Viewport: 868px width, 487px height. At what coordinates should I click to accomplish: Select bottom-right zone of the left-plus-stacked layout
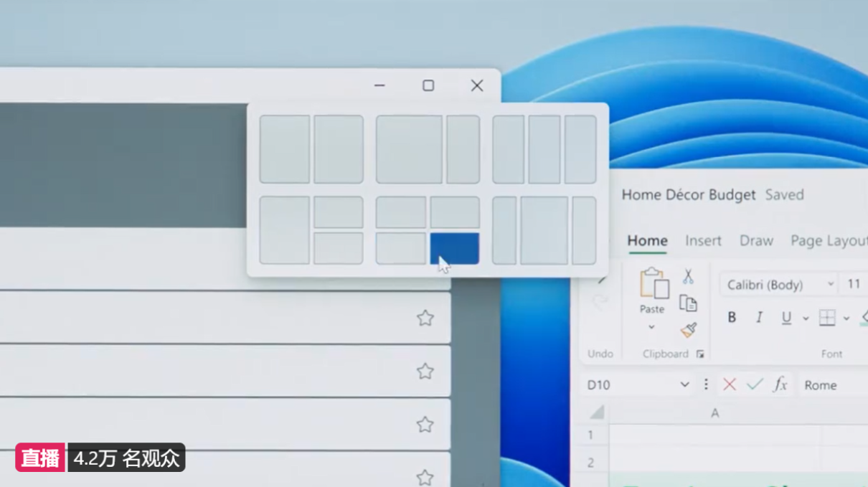(x=339, y=248)
